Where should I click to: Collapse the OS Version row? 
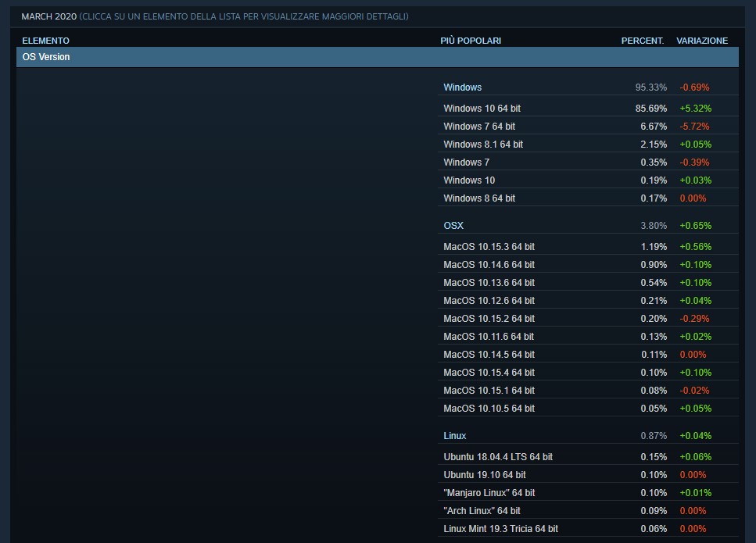377,57
